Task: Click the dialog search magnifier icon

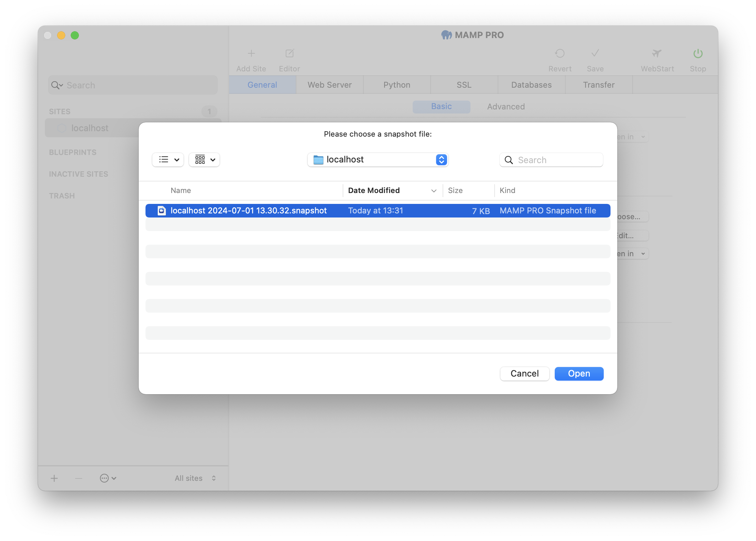Action: (x=509, y=160)
